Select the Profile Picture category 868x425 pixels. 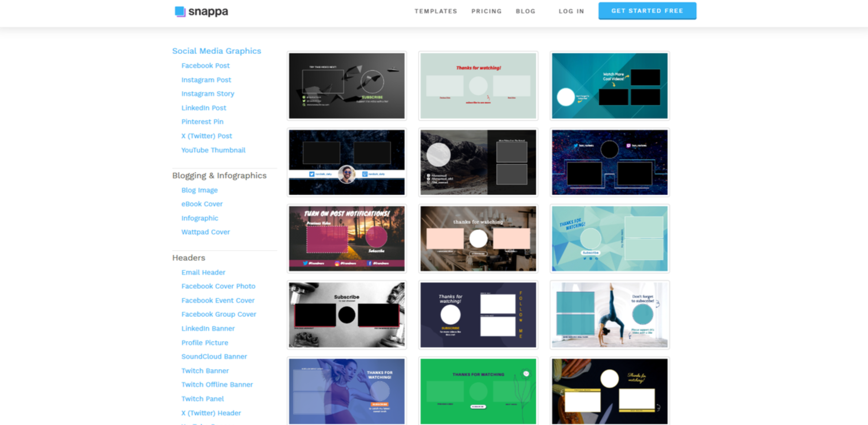(204, 343)
